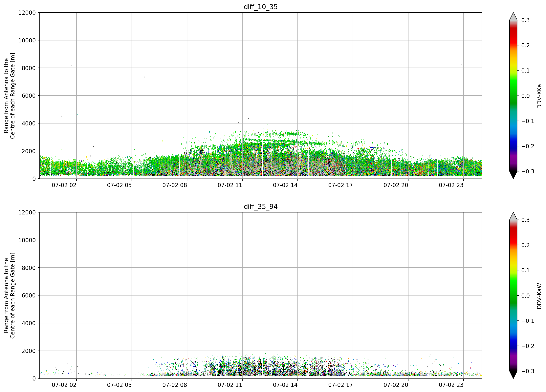This screenshot has height=392, width=546.
Task: Click y-tick 10000 on the diff_35_94 plot
Action: tap(27, 240)
